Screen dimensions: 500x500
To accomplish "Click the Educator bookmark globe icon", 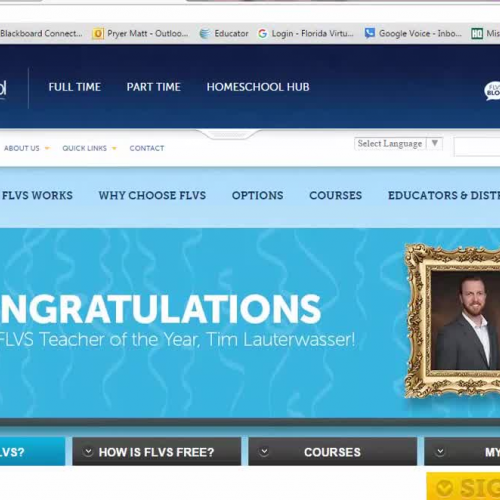I will pos(205,34).
